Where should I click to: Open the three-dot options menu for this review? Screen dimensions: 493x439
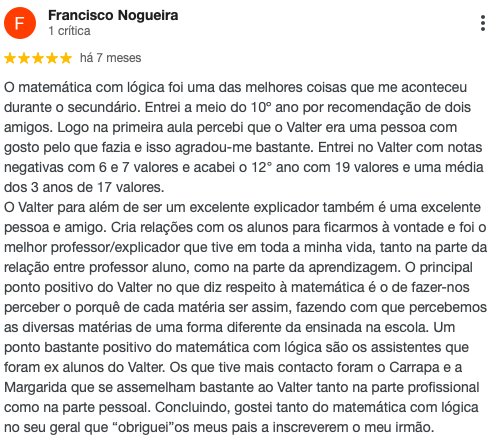pyautogui.click(x=483, y=23)
